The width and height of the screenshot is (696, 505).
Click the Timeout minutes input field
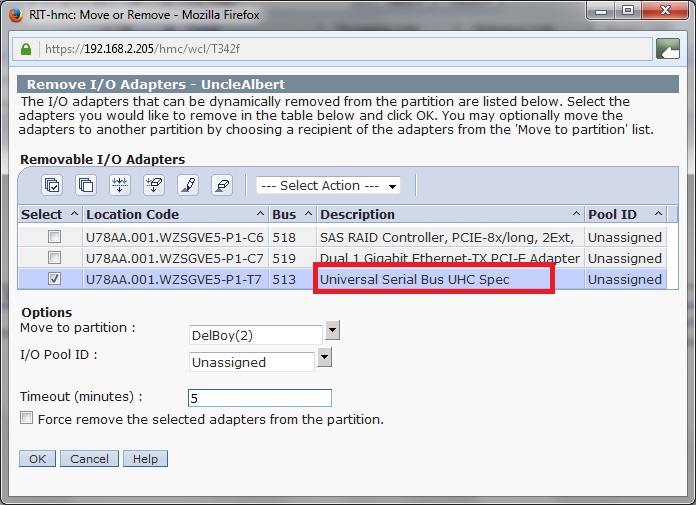259,398
